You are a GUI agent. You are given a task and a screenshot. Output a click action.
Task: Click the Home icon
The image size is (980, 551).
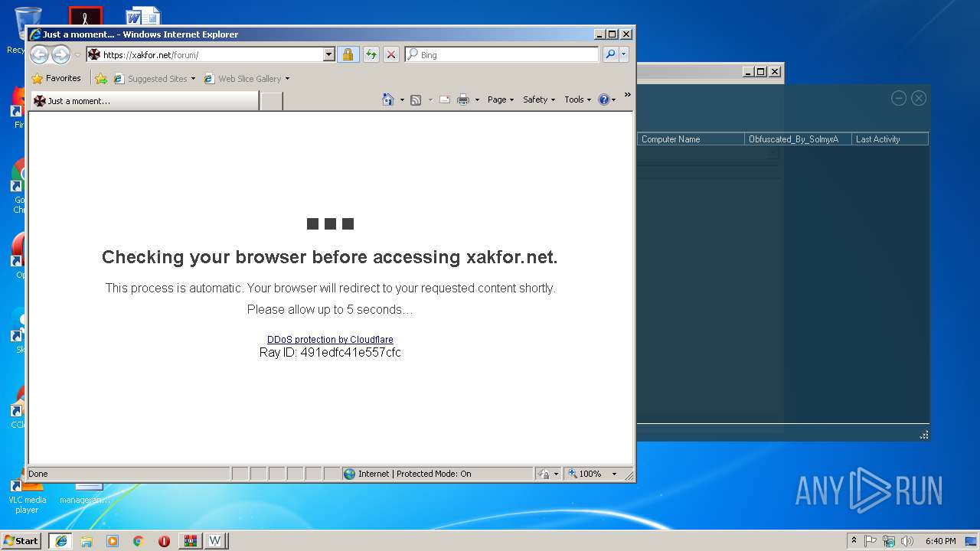(x=388, y=99)
